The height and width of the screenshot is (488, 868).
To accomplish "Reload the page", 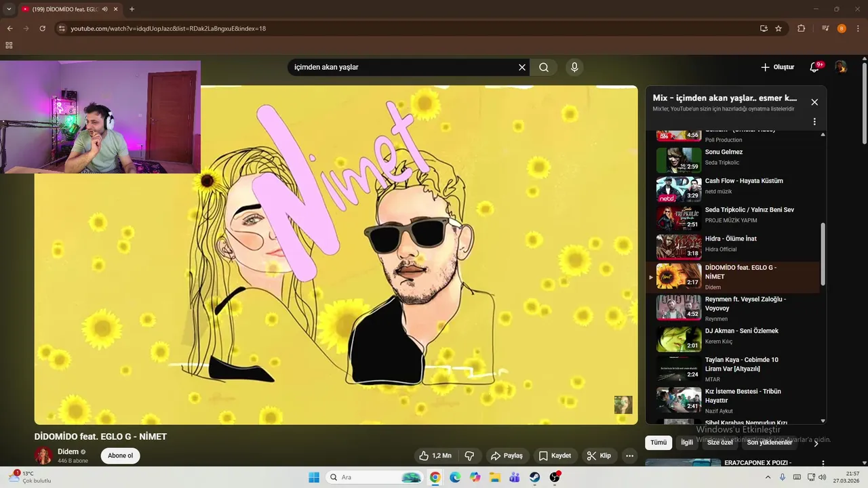I will pyautogui.click(x=42, y=28).
